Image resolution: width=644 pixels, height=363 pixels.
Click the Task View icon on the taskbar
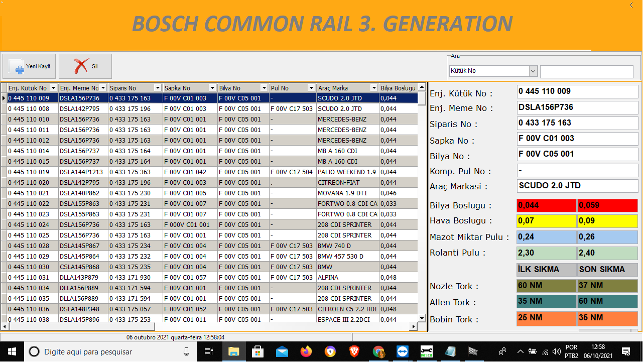click(x=208, y=351)
